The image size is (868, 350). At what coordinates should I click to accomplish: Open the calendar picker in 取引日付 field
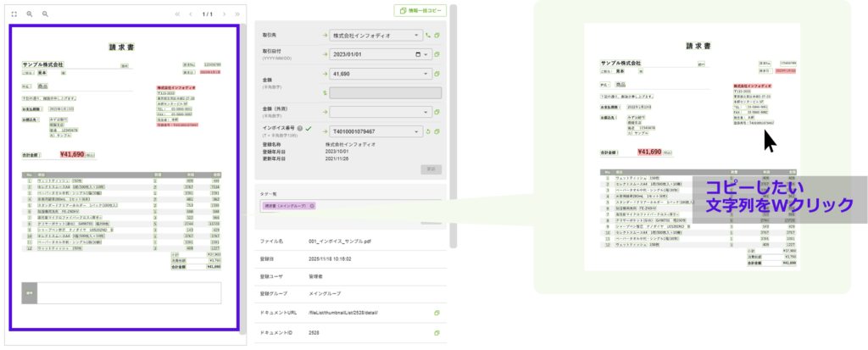(x=416, y=55)
